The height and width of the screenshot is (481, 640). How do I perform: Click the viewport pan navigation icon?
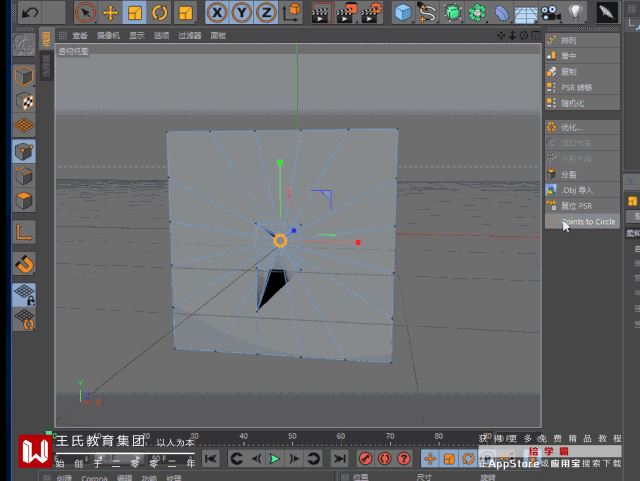[501, 36]
